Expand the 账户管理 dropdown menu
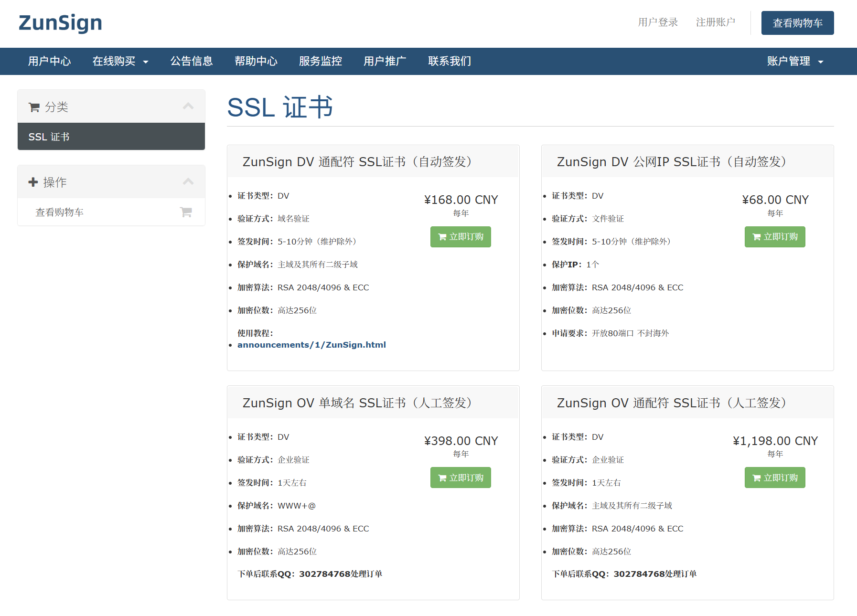This screenshot has width=857, height=616. click(x=795, y=62)
